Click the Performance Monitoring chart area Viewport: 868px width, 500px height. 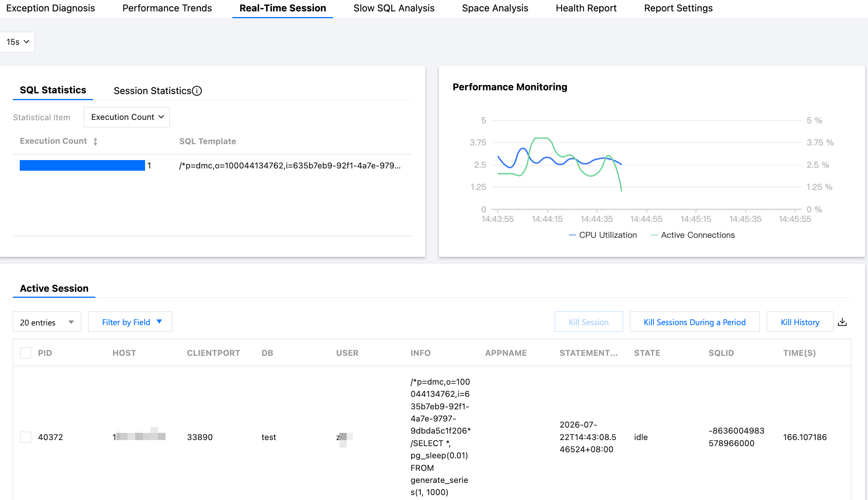tap(646, 165)
